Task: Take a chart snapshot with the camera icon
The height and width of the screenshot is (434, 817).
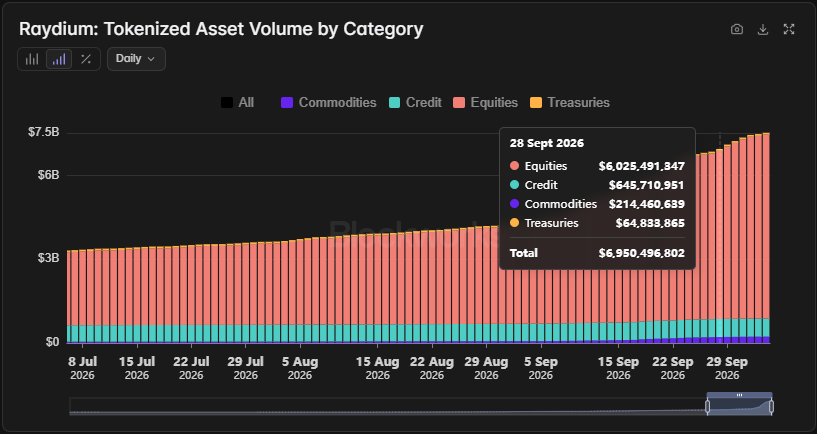Action: pos(737,29)
